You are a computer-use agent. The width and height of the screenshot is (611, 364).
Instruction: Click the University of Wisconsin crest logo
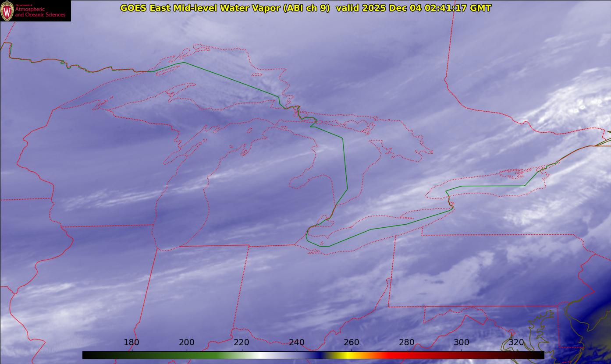pyautogui.click(x=7, y=11)
